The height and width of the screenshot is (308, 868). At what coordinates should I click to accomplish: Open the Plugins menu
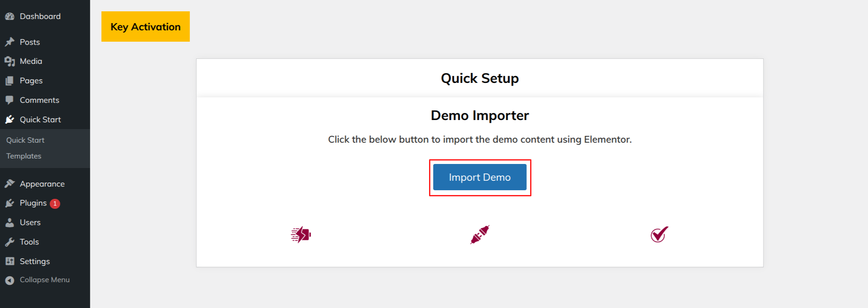(33, 203)
